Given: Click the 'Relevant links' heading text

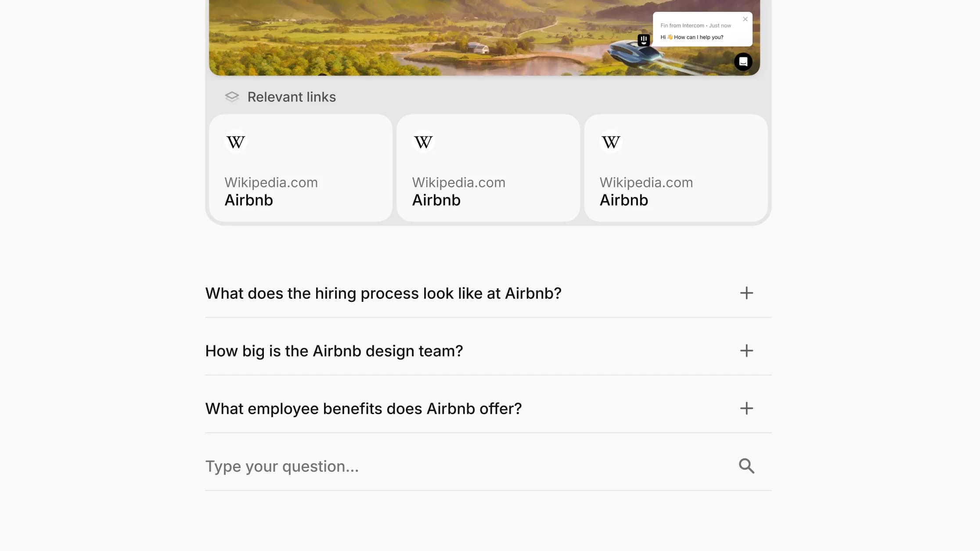Looking at the screenshot, I should point(292,97).
